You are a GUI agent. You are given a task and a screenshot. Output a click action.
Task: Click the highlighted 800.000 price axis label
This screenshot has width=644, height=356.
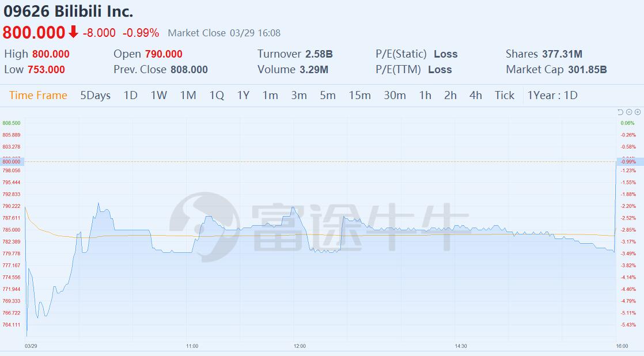12,162
